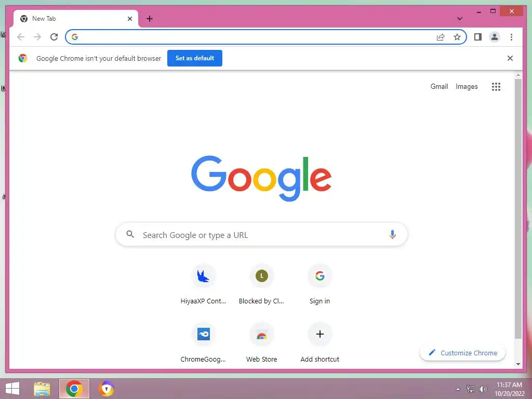The image size is (532, 399).
Task: Click the Add shortcut plus tile
Action: pos(320,342)
